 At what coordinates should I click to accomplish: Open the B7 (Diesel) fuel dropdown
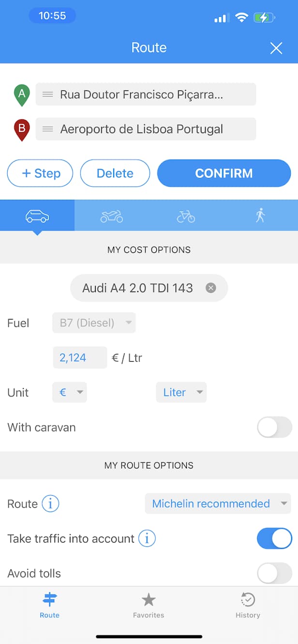click(94, 323)
